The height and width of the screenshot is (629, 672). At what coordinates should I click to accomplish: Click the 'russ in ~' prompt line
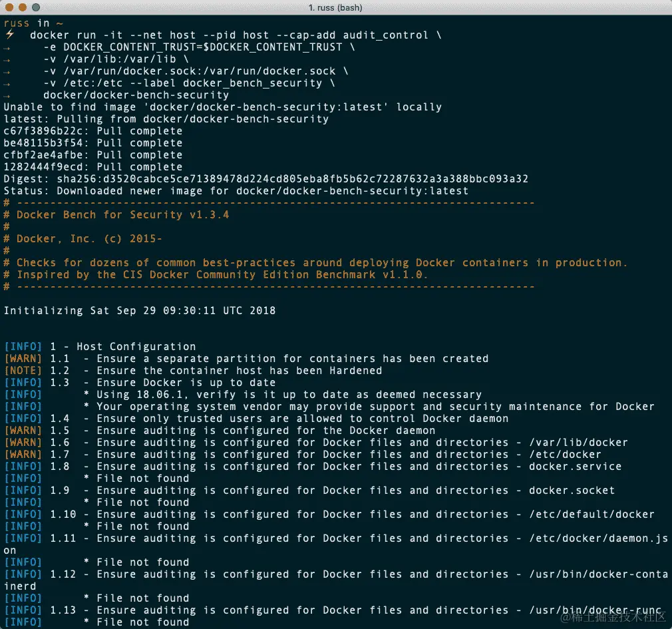(x=33, y=23)
